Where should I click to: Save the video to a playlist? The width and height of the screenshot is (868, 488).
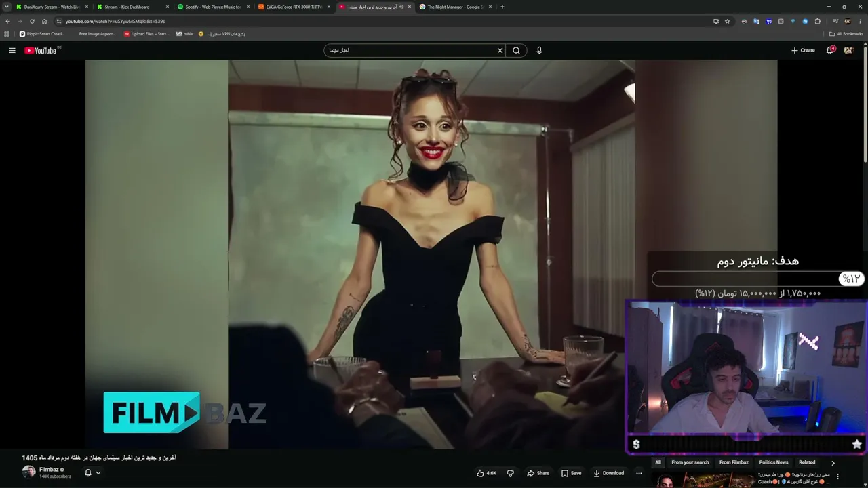(x=571, y=473)
